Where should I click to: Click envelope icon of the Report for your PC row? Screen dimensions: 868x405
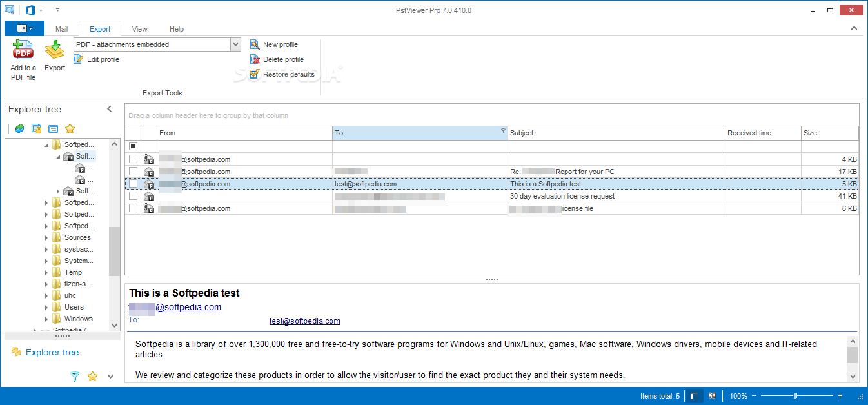tap(149, 172)
